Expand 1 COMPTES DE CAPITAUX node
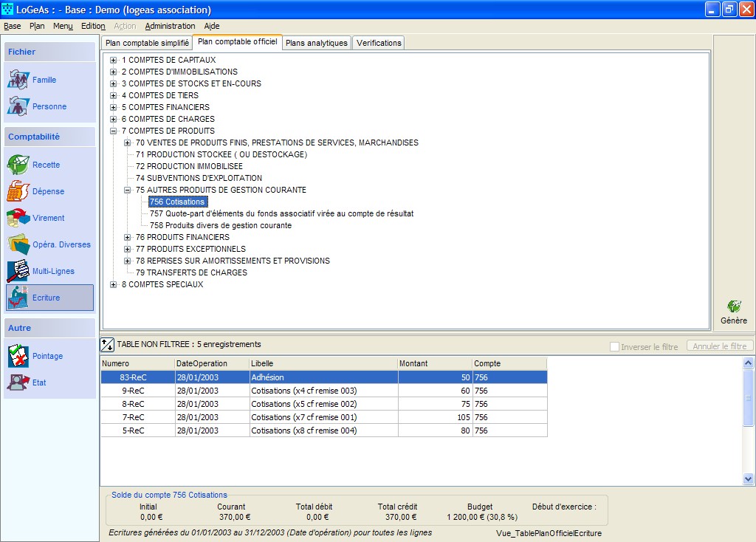Image resolution: width=756 pixels, height=542 pixels. point(114,60)
